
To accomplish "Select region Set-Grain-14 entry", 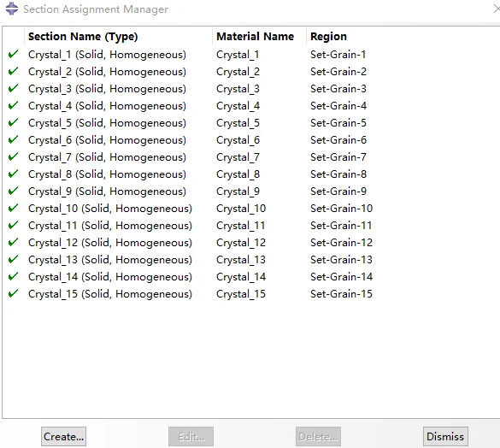I will click(x=341, y=277).
